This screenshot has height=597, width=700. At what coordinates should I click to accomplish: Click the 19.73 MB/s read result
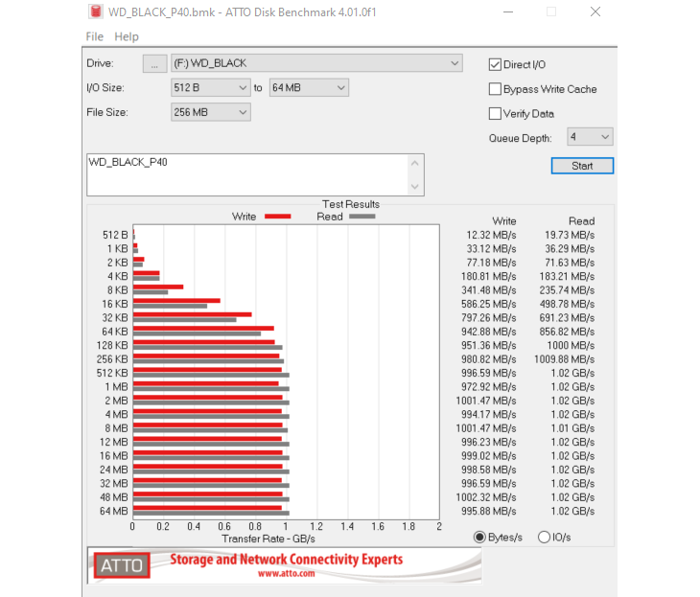point(570,235)
